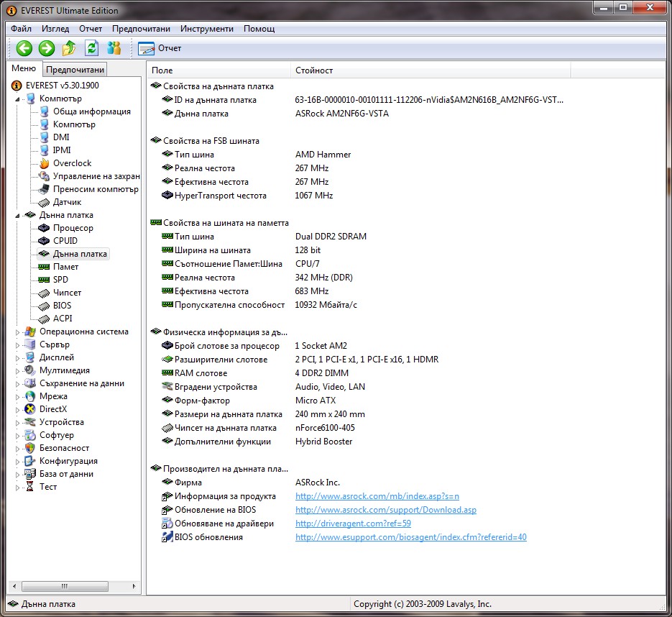Sort by the Стойност column header
672x617 pixels.
click(431, 70)
